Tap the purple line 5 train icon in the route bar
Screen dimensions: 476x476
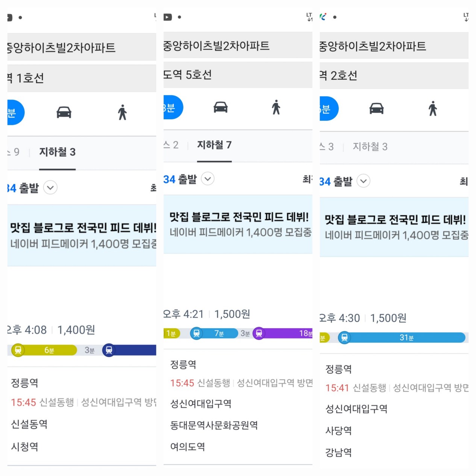(x=259, y=333)
